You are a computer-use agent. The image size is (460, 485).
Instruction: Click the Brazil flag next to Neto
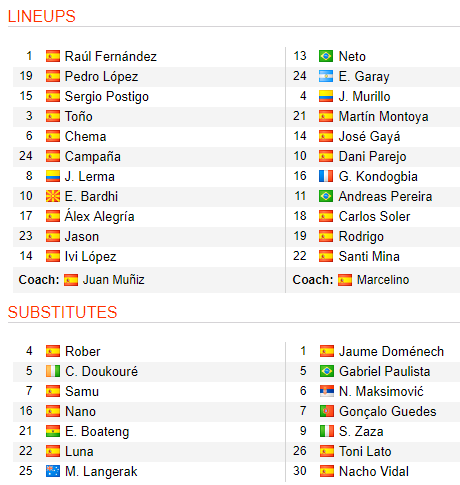[x=326, y=56]
